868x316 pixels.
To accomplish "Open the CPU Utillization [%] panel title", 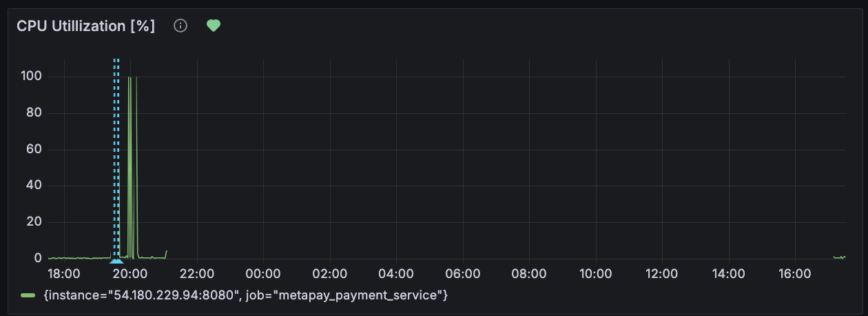I will click(86, 26).
